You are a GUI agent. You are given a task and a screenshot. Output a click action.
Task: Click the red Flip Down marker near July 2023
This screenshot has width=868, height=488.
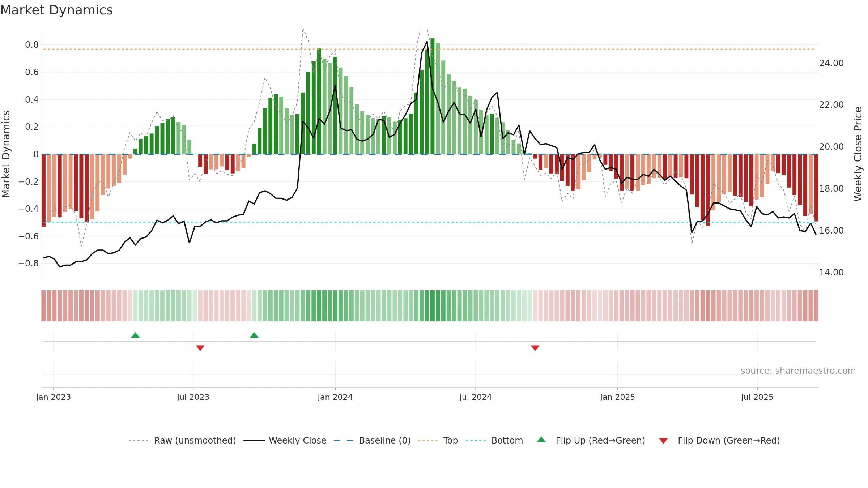(x=200, y=348)
